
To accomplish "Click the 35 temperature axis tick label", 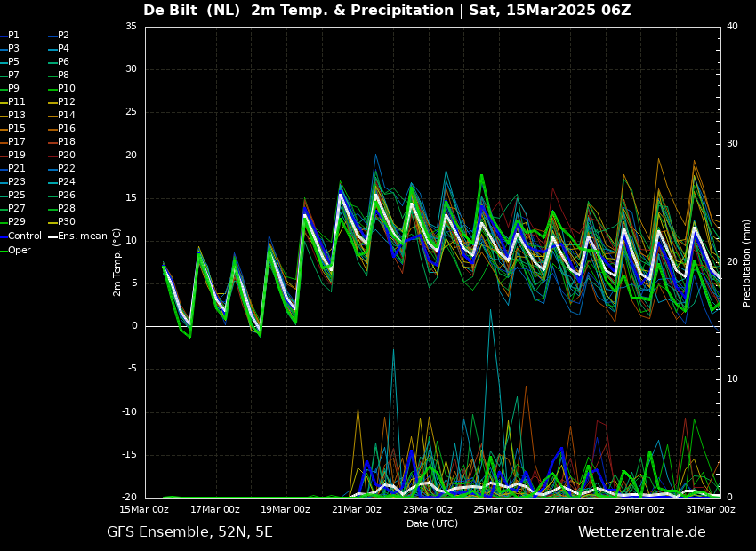I will click(131, 27).
